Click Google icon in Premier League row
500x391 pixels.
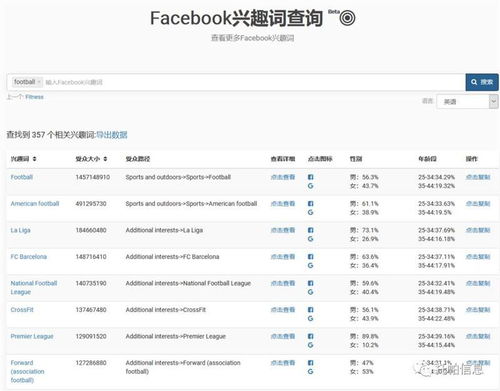(310, 345)
